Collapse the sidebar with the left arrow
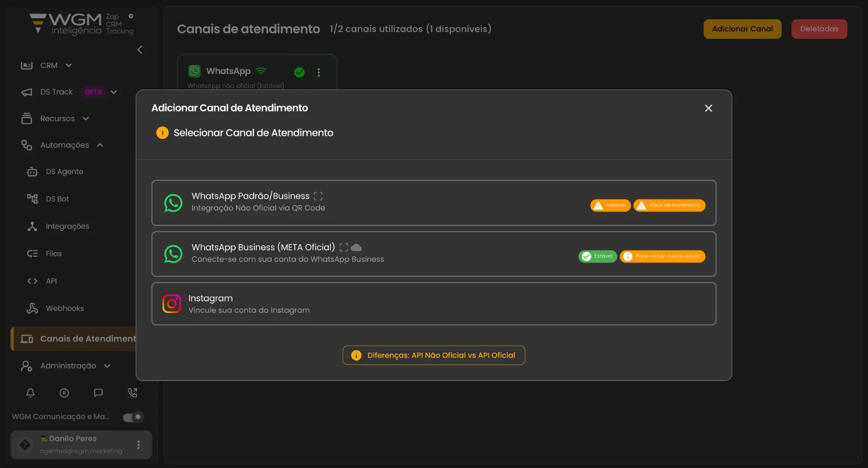This screenshot has height=468, width=868. [140, 50]
